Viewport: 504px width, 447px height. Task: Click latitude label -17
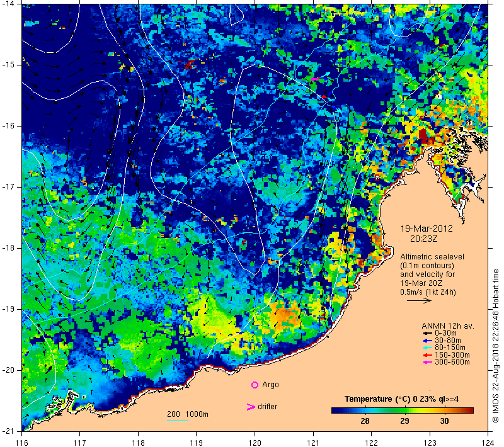[8, 187]
